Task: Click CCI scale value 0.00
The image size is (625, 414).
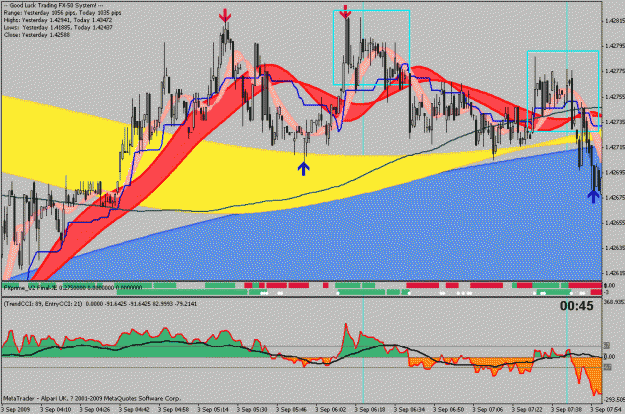Action: click(609, 357)
